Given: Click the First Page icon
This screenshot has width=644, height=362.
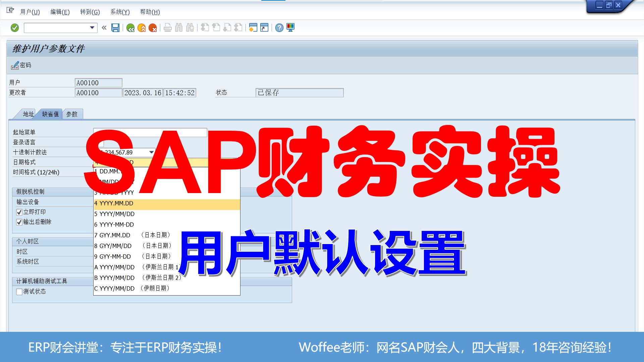Looking at the screenshot, I should (205, 28).
